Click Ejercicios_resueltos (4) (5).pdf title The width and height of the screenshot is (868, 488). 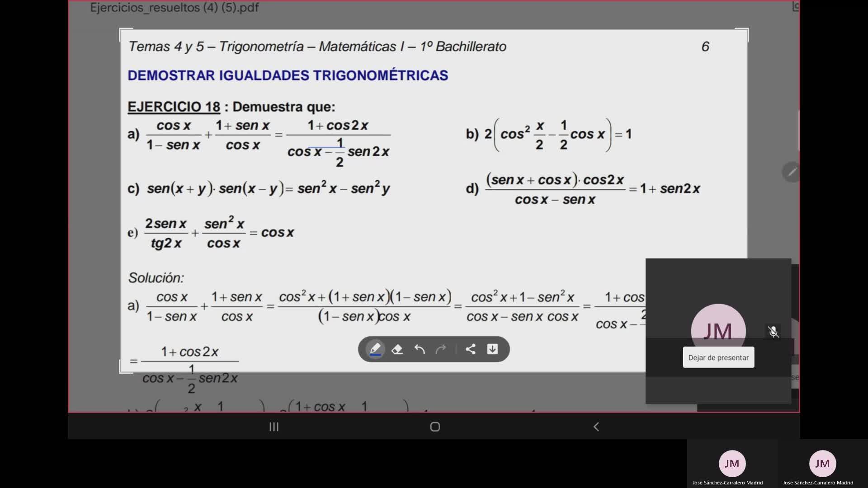tap(175, 8)
